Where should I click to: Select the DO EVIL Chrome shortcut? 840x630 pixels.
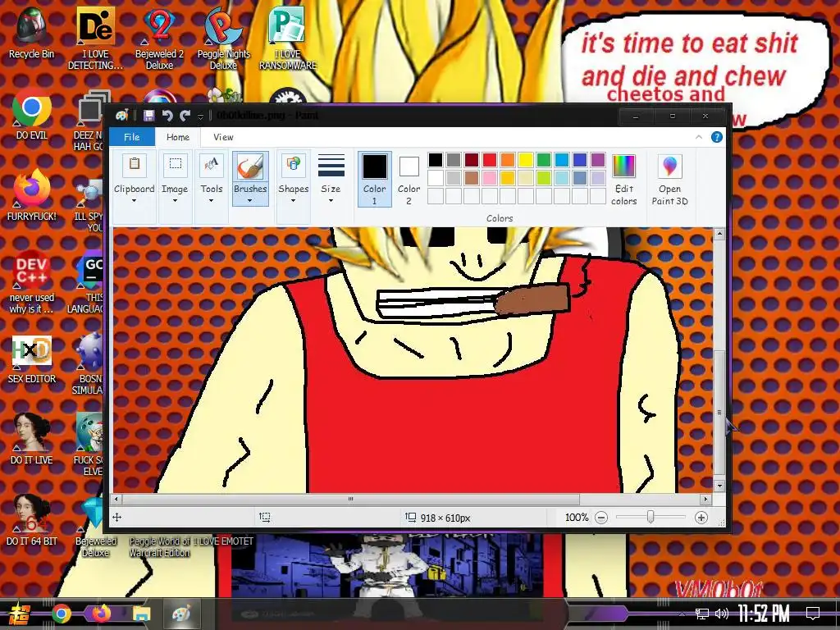tap(32, 115)
